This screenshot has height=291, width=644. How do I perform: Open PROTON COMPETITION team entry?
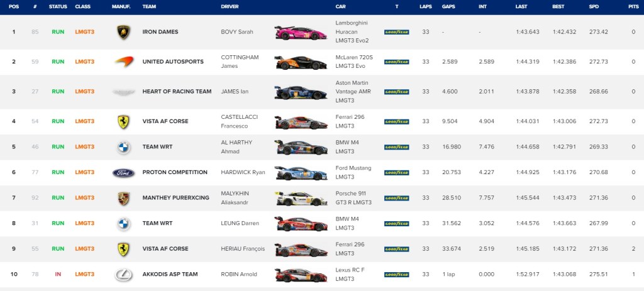pyautogui.click(x=175, y=172)
